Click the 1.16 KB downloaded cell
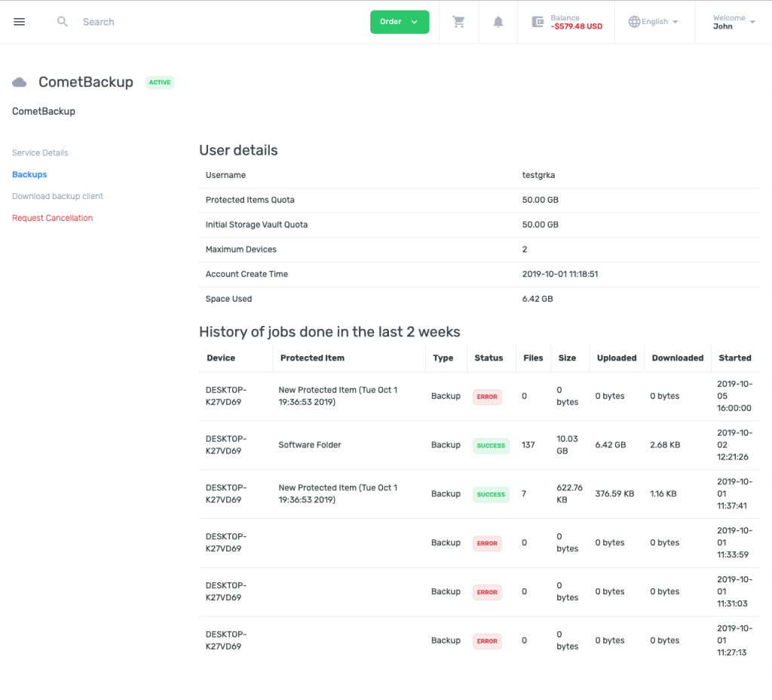This screenshot has height=700, width=772. (x=663, y=493)
